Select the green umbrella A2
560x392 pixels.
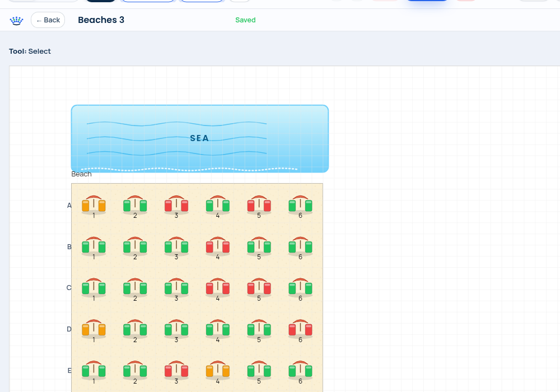135,206
